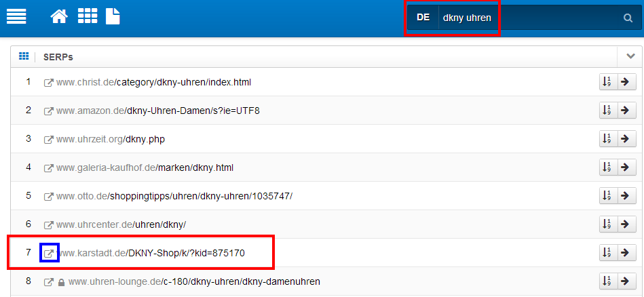The image size is (644, 297).
Task: Click the arrow button for galeria-kaufhof.de row
Action: 627,167
